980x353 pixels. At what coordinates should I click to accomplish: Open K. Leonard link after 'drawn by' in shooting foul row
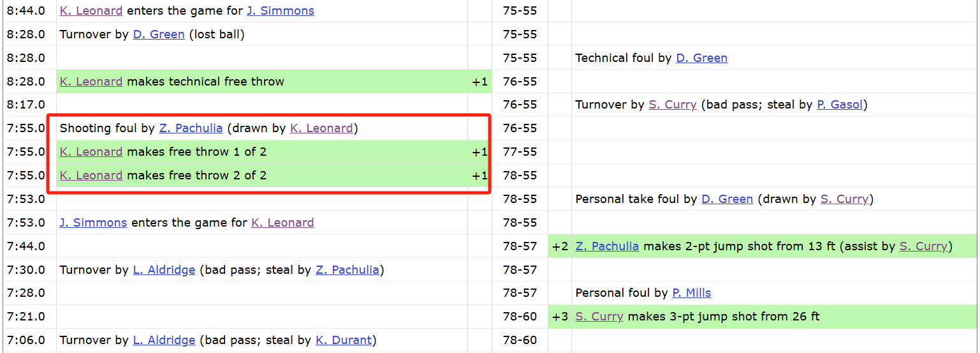pos(321,128)
